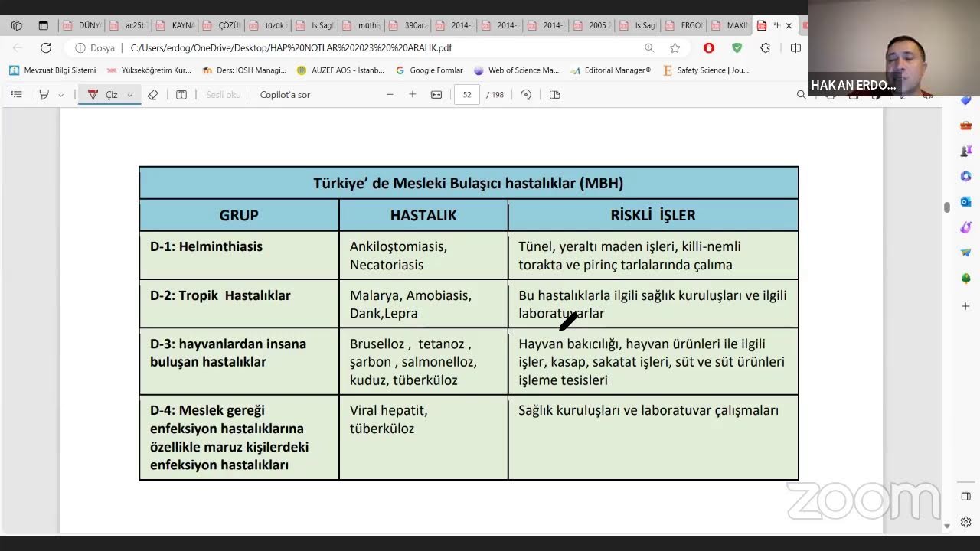Open the Microsoft 365 sidebar icon
This screenshot has width=980, height=551.
pyautogui.click(x=966, y=176)
